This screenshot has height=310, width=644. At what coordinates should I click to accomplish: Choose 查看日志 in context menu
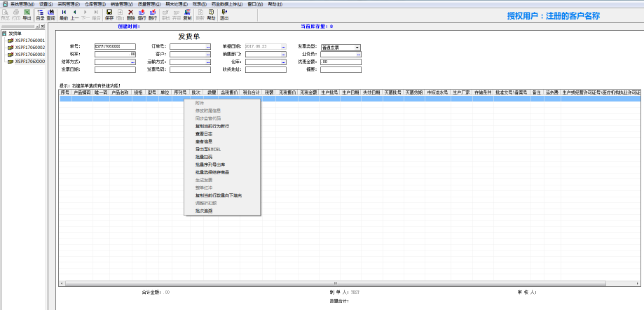[222, 134]
